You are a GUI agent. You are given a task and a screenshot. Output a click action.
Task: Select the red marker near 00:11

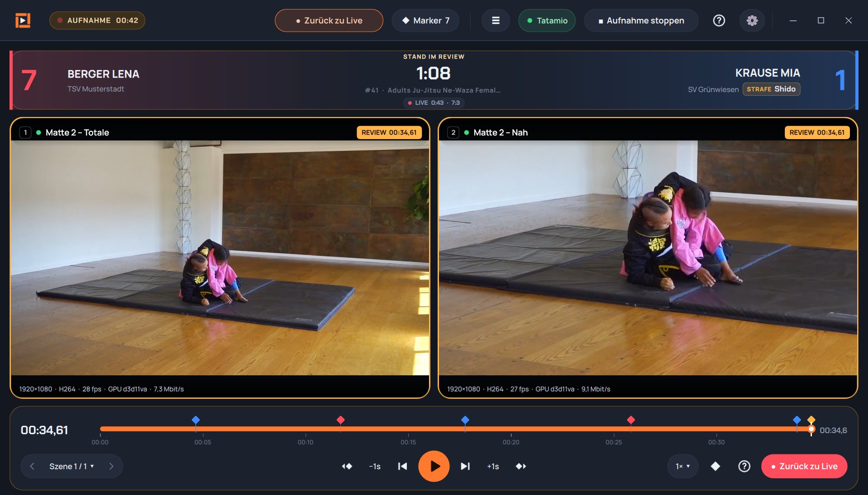(341, 420)
